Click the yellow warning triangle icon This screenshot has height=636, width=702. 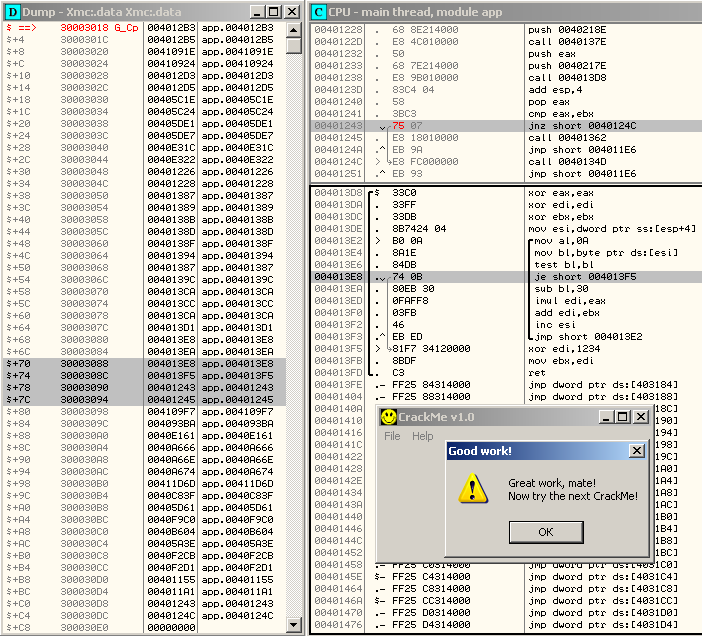pyautogui.click(x=471, y=488)
